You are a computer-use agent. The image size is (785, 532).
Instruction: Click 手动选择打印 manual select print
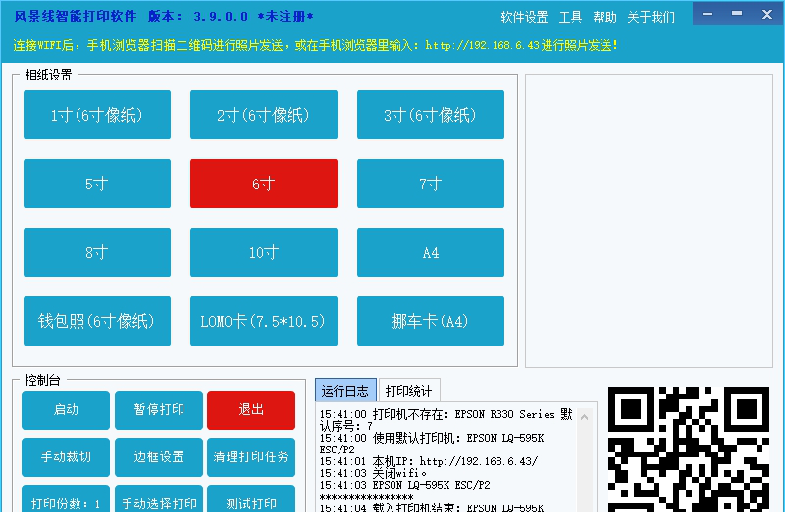[x=159, y=499]
